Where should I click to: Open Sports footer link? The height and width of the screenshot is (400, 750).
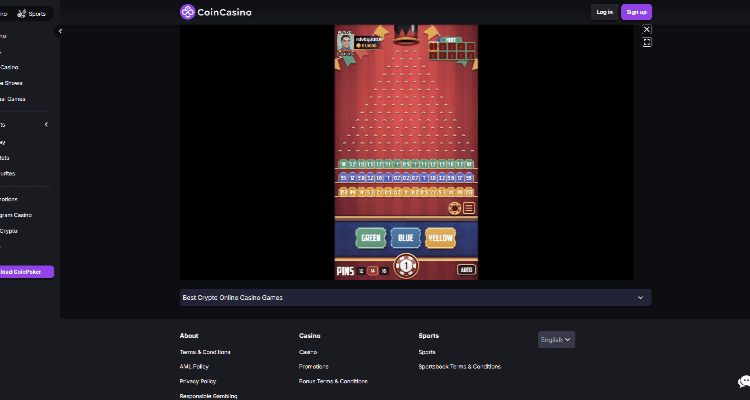coord(427,352)
